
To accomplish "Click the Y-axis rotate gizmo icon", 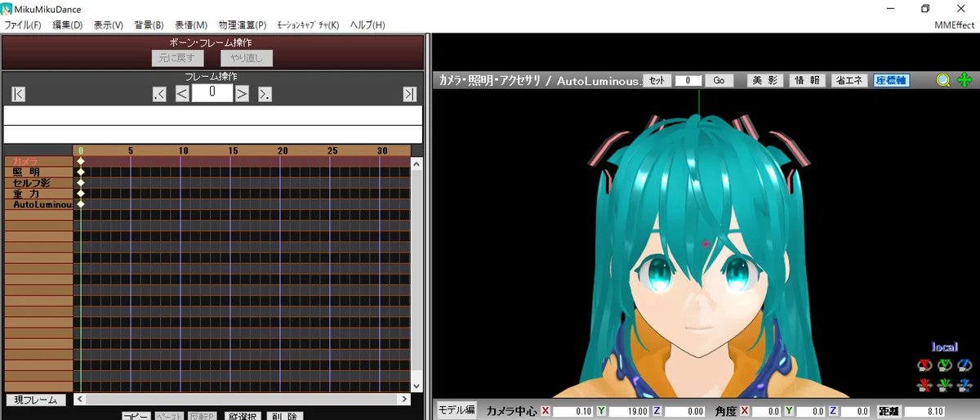I will [x=945, y=365].
